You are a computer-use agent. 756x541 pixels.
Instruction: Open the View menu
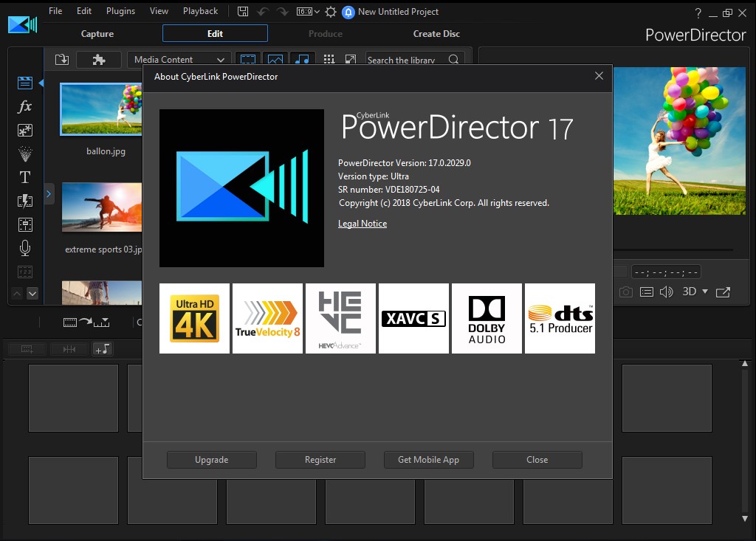tap(159, 11)
